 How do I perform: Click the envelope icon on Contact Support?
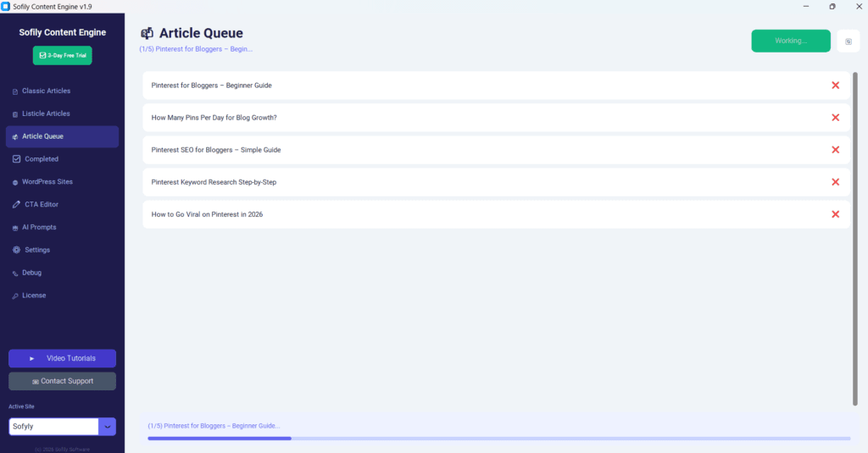pos(36,382)
